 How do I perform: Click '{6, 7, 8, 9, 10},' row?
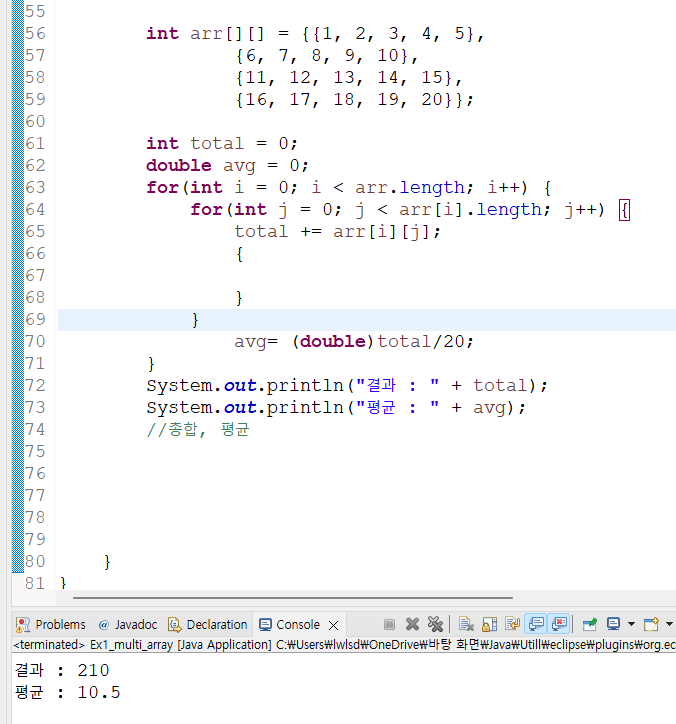click(x=327, y=56)
